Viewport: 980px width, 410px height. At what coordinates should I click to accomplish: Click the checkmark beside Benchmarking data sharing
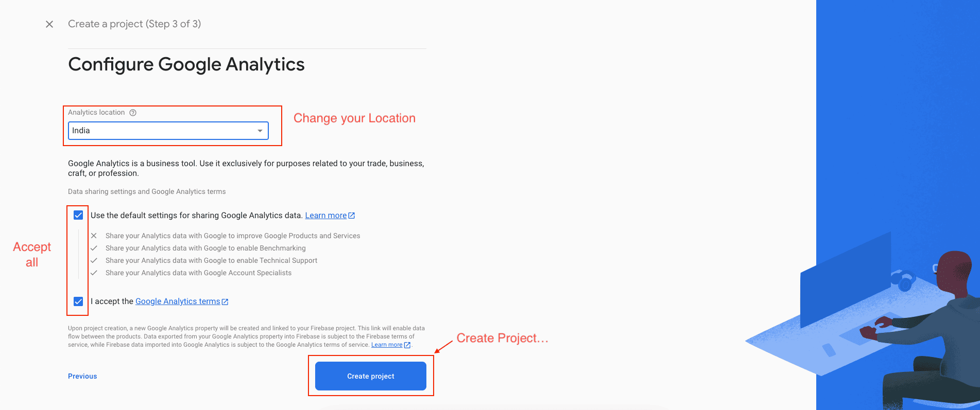94,248
